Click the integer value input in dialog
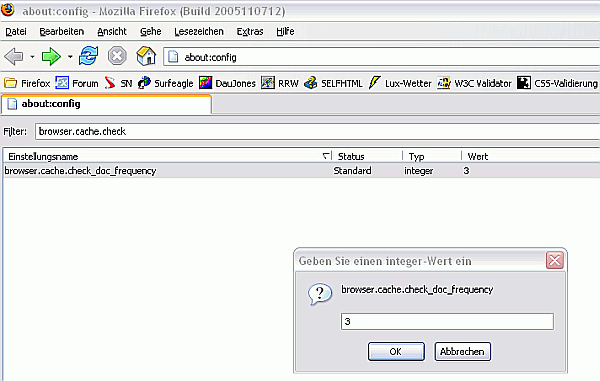Screen dimensions: 600x381 click(447, 321)
